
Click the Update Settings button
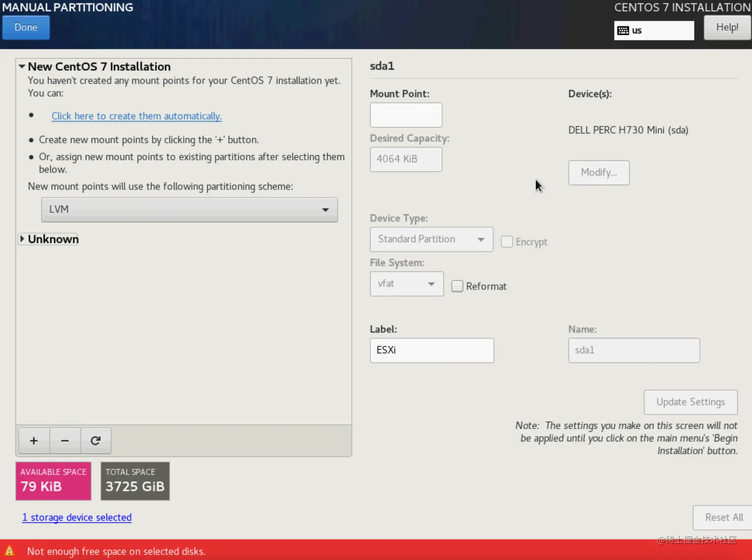(691, 402)
